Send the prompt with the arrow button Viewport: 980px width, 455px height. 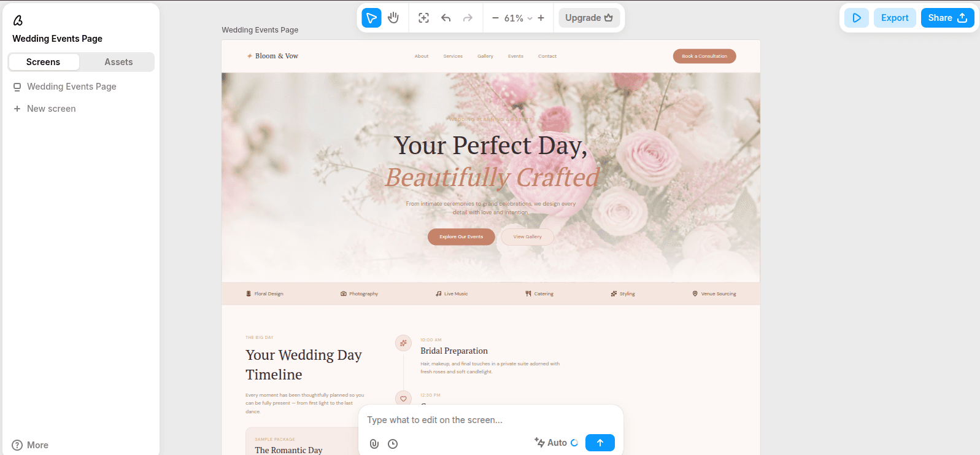coord(600,443)
